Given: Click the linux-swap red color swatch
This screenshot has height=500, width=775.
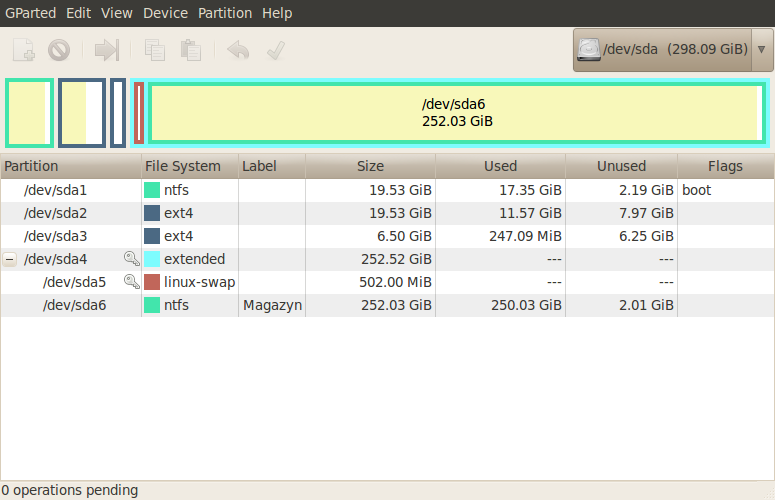Looking at the screenshot, I should tap(152, 282).
